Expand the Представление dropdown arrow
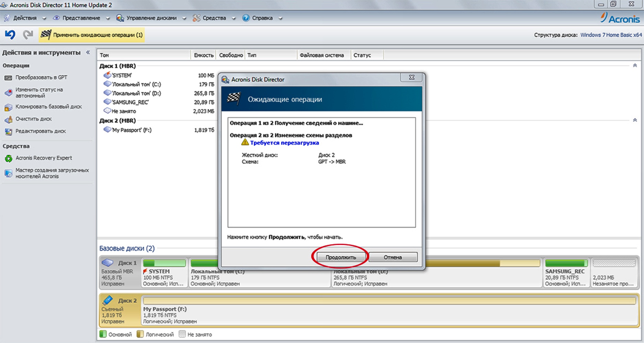644x343 pixels. click(108, 19)
